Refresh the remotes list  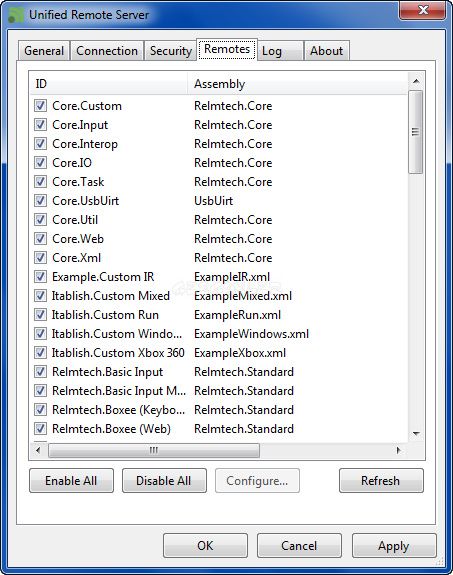(x=381, y=480)
